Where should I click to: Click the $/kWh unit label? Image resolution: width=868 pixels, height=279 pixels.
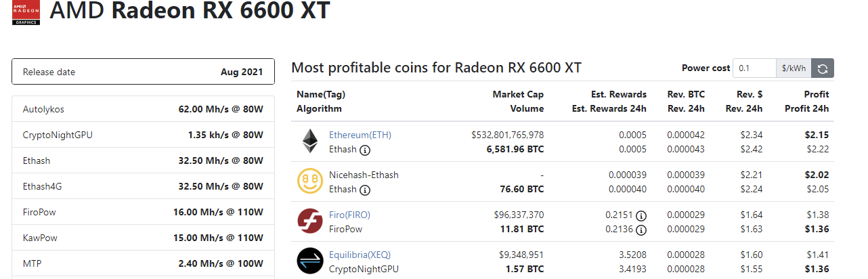[794, 68]
